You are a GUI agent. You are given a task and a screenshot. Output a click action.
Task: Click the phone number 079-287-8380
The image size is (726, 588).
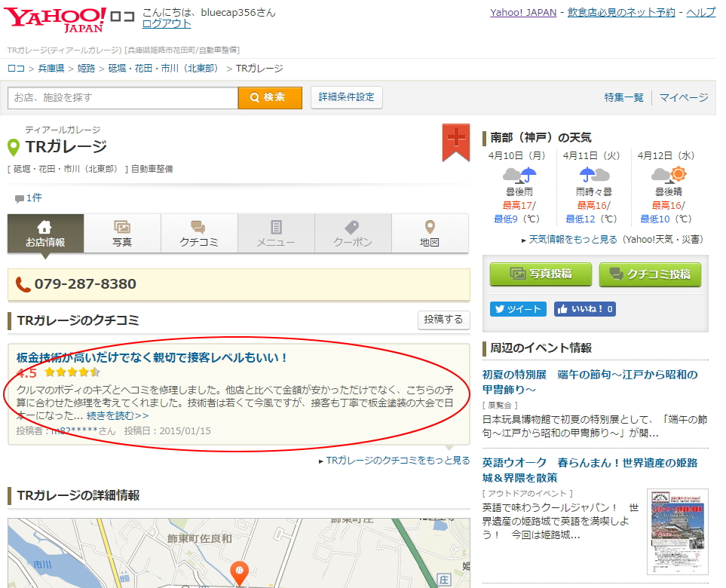85,283
